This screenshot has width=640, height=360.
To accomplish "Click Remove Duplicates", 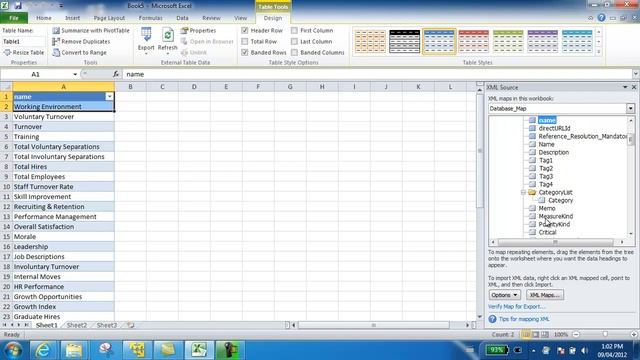I will tap(81, 42).
